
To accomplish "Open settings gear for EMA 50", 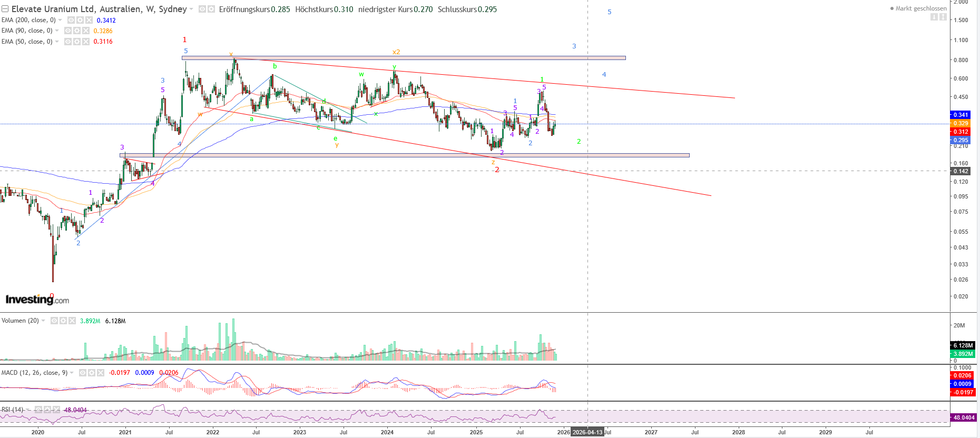I will click(77, 42).
